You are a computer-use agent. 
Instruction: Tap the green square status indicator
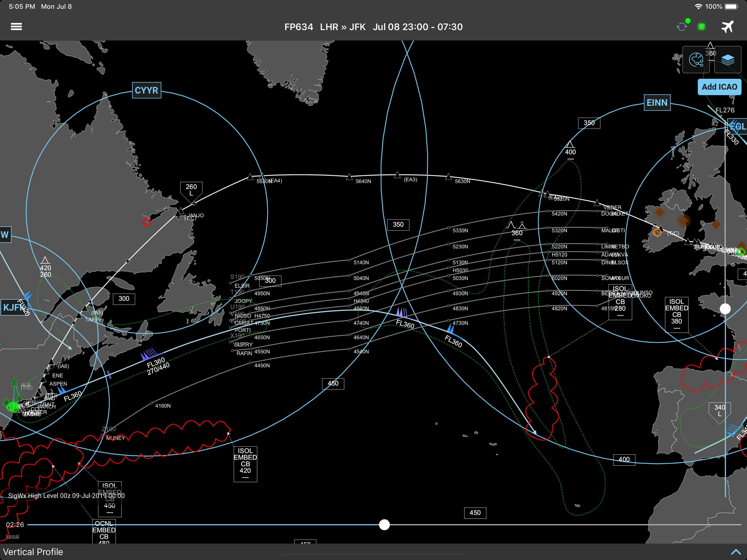(x=701, y=27)
